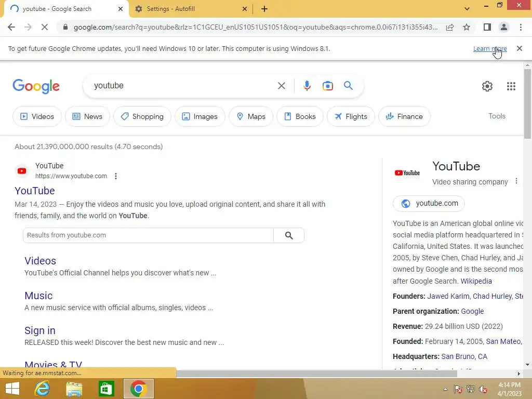Open the Google apps grid

pos(511,86)
